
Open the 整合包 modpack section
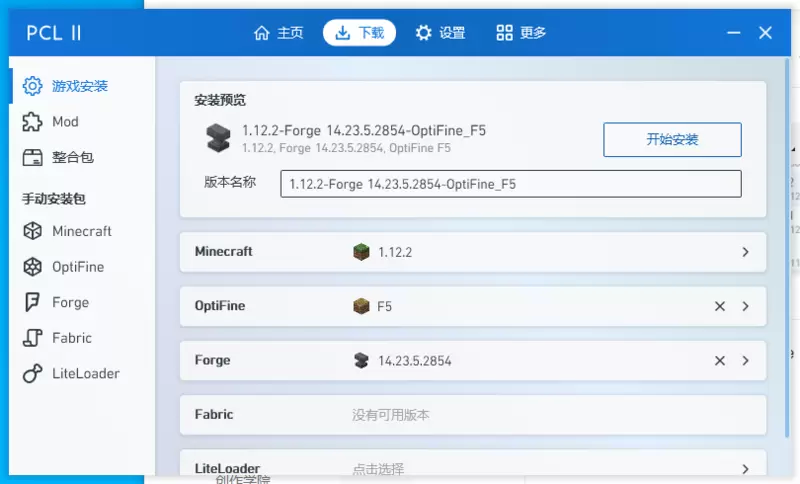point(82,157)
